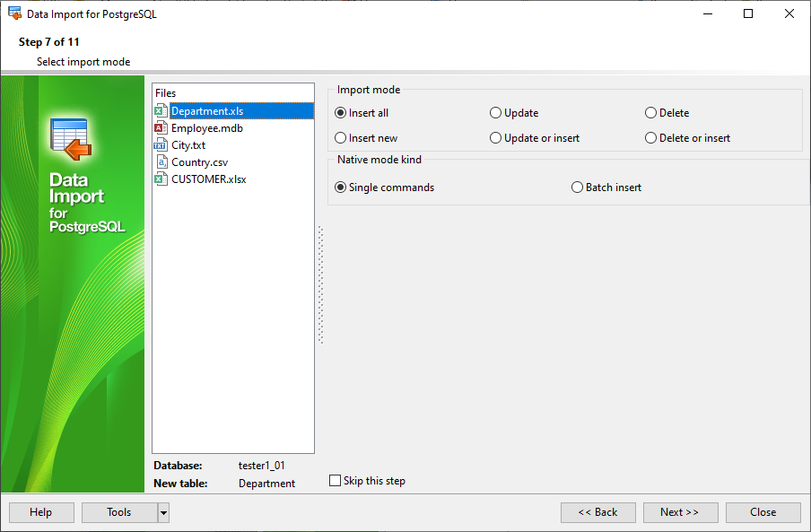Click the CUSTOMER.xlsx Excel file icon
Viewport: 811px width, 532px height.
pos(161,179)
